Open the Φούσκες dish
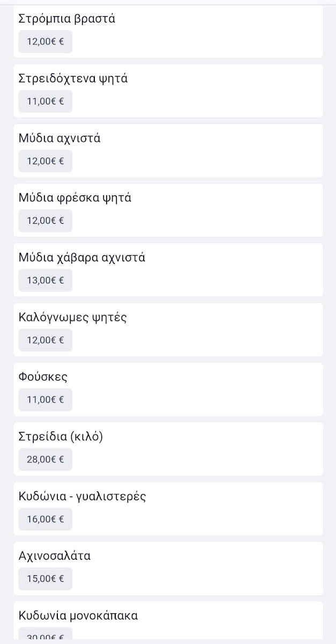The height and width of the screenshot is (644, 336). (x=43, y=377)
